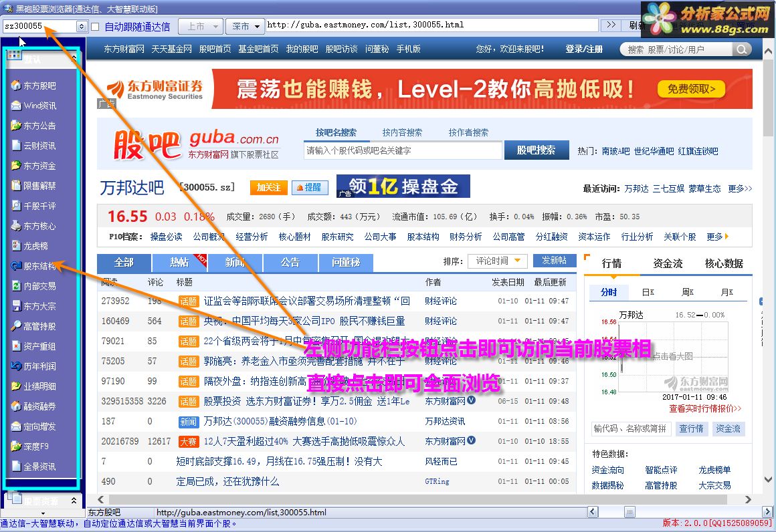The width and height of the screenshot is (776, 532).
Task: Click the 输代码、名称或简拼 input
Action: point(632,428)
